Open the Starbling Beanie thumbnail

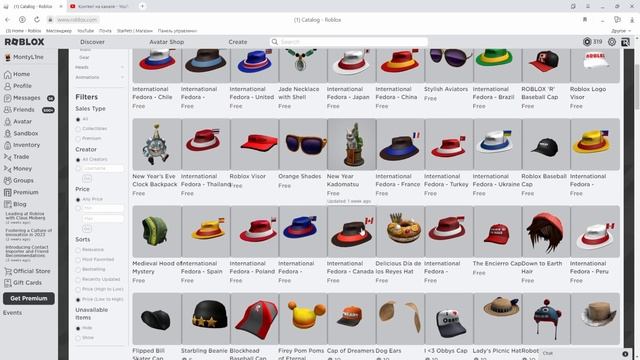pyautogui.click(x=205, y=318)
